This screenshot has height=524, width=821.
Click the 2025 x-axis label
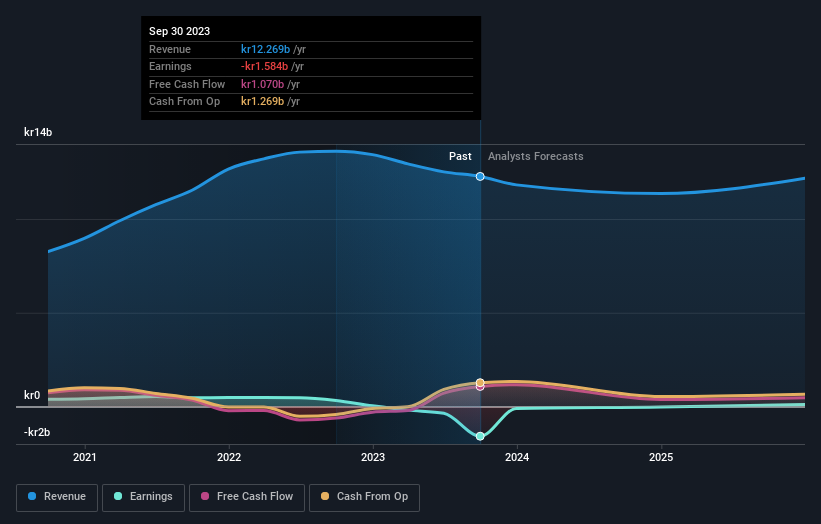point(661,457)
